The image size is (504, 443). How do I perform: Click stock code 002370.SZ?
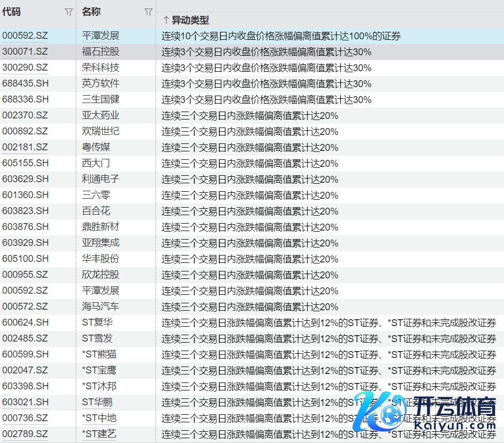click(x=25, y=116)
